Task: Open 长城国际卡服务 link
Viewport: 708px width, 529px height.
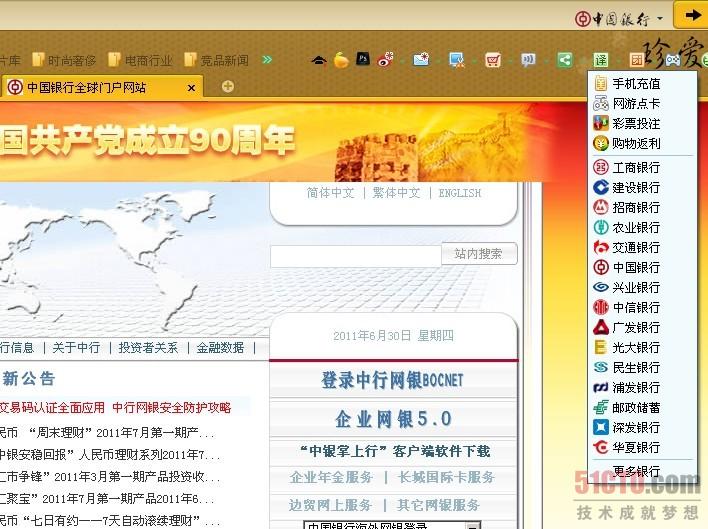Action: click(446, 477)
